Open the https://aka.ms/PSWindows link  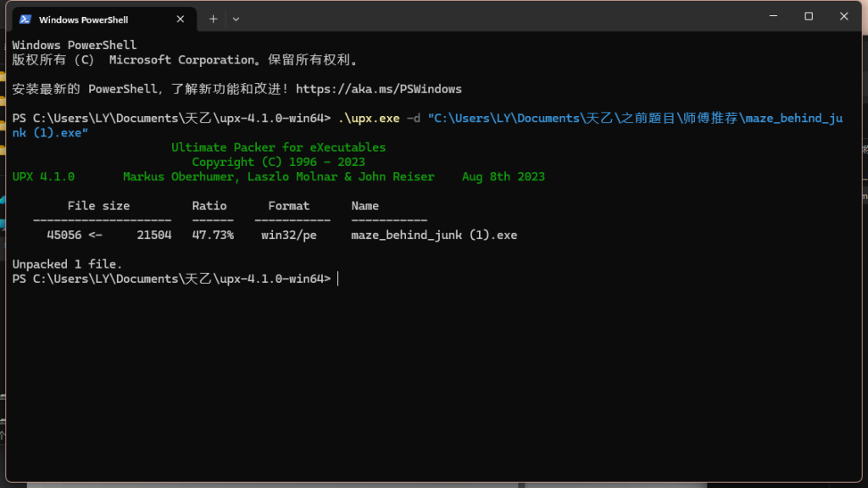(x=379, y=89)
